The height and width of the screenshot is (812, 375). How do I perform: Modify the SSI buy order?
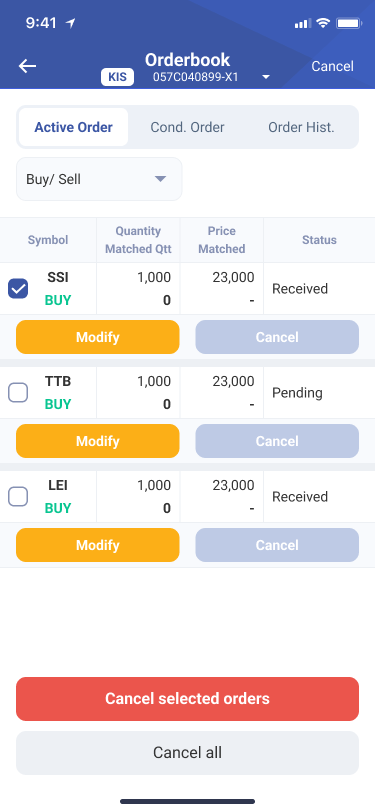click(98, 337)
